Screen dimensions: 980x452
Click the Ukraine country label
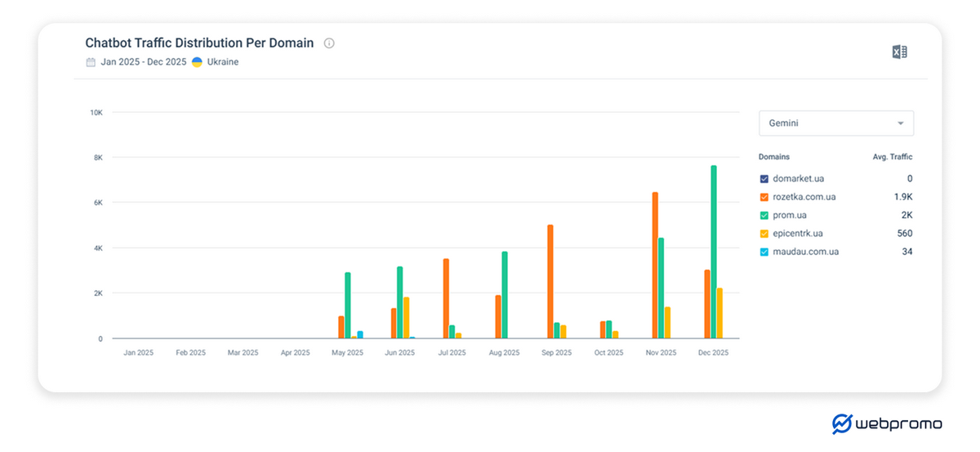coord(222,62)
